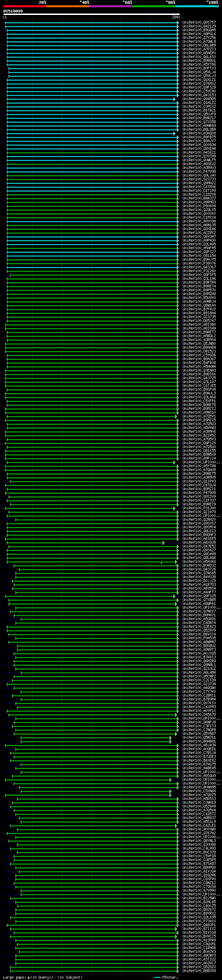Click UniRef100_A5AXK6 entry
Viewport: 222px width, 980px height.
click(199, 561)
